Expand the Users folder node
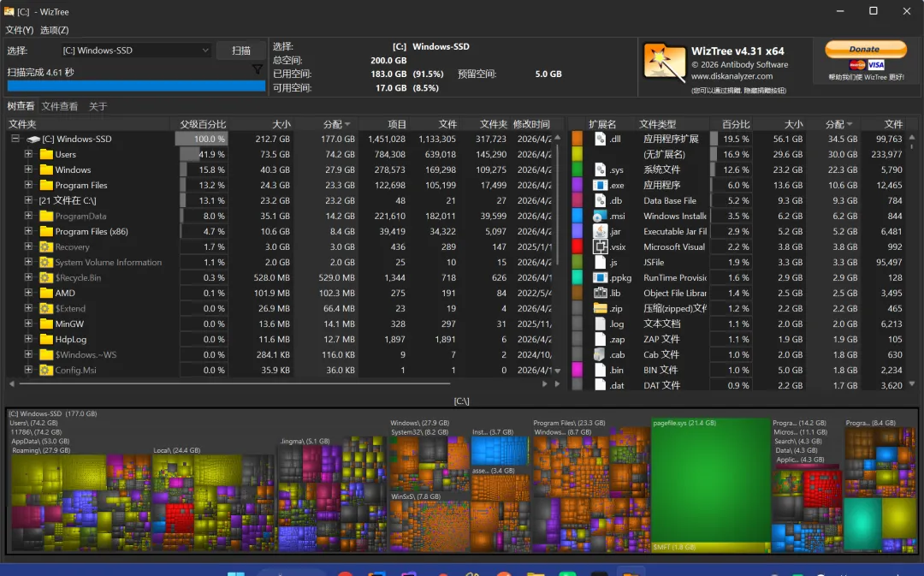 [x=27, y=154]
